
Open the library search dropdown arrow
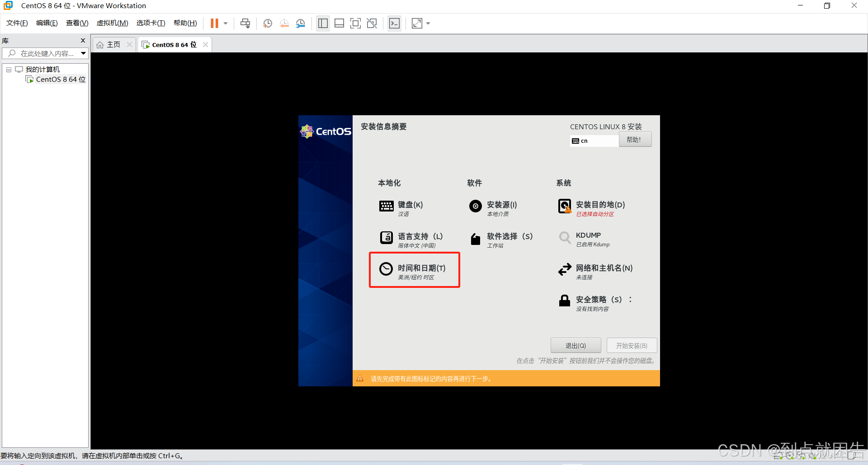(x=84, y=53)
